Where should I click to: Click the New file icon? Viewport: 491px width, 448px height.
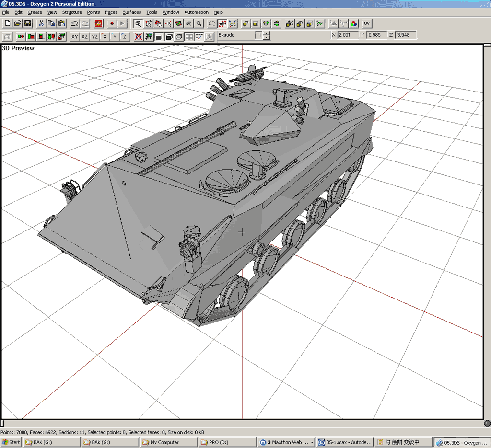pyautogui.click(x=7, y=23)
